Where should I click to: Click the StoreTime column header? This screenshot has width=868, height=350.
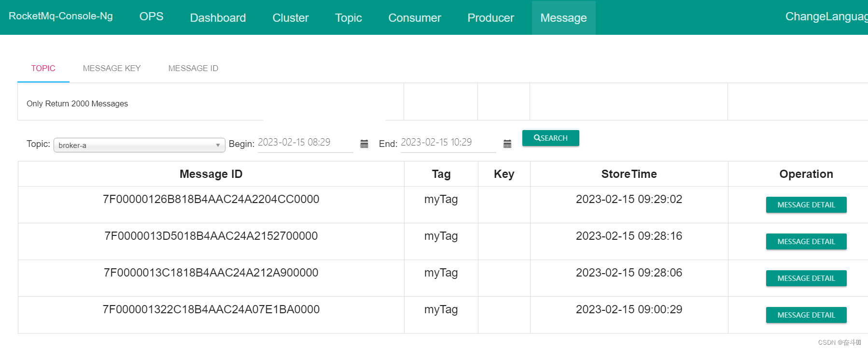pyautogui.click(x=629, y=174)
